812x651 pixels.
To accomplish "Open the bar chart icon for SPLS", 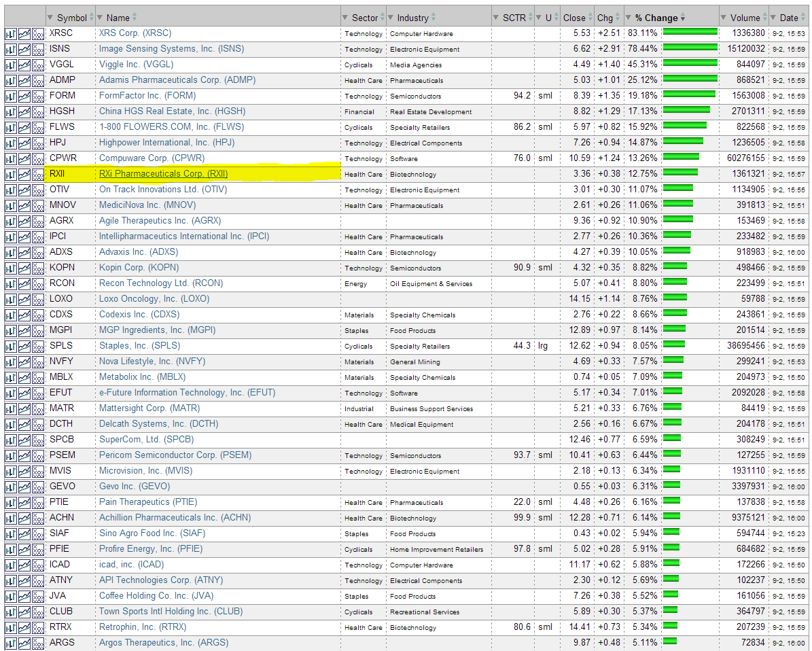I will [x=10, y=347].
